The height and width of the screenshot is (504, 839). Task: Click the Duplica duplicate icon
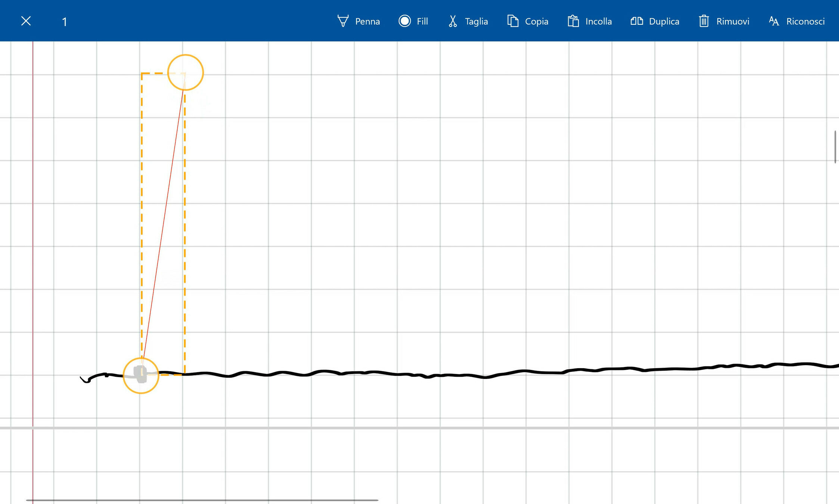637,21
